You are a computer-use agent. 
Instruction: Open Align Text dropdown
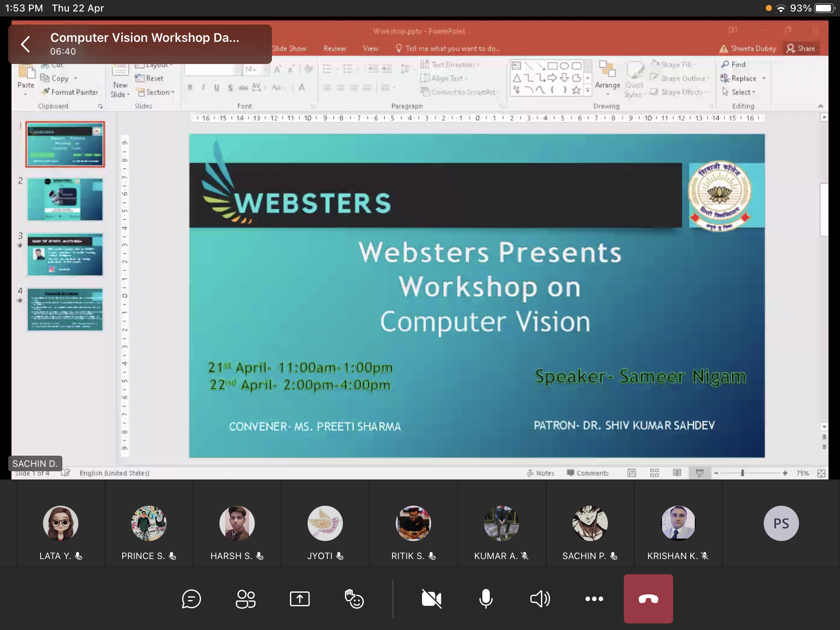click(444, 78)
